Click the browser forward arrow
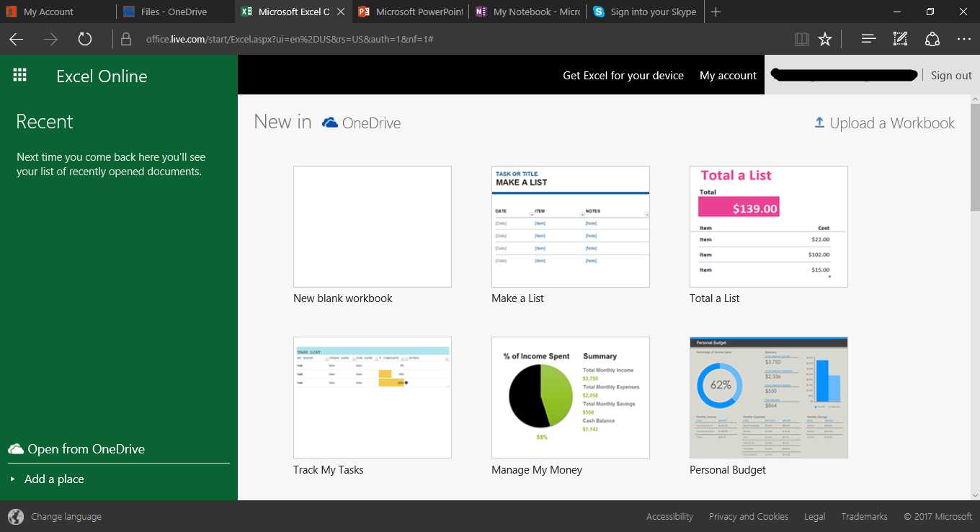The image size is (980, 532). [50, 39]
